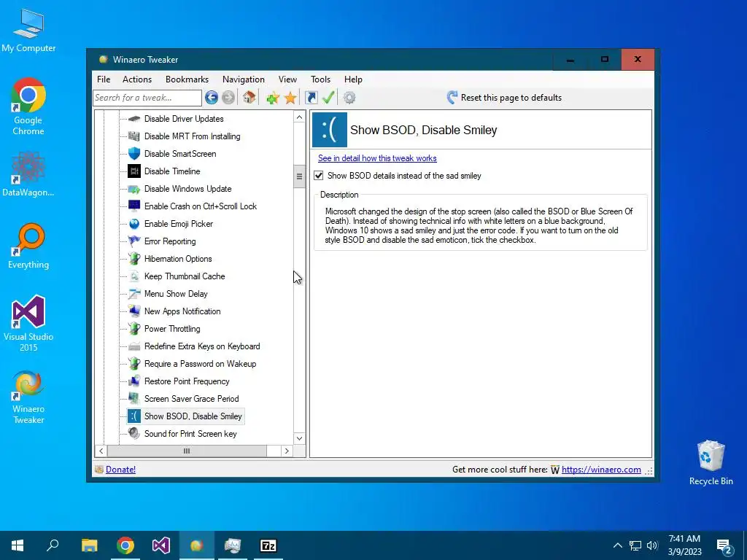This screenshot has height=560, width=747.
Task: Select Enable Crash on Ctrl+Scroll Lock
Action: 200,206
